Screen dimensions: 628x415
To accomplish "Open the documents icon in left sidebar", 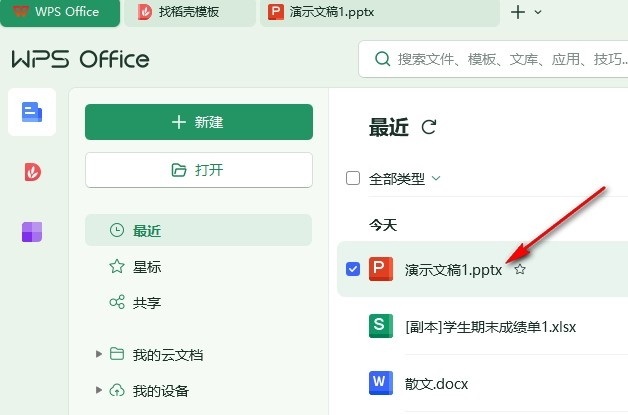I will (32, 112).
